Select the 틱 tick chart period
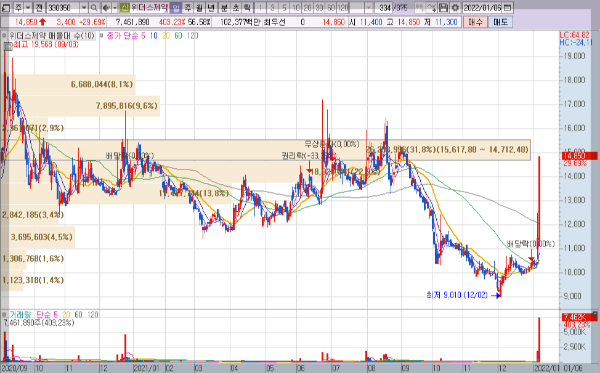The width and height of the screenshot is (600, 373). [248, 7]
